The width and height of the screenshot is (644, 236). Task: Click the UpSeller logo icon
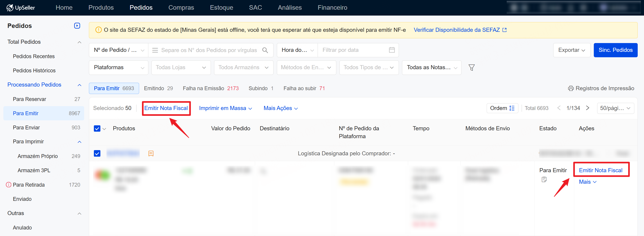pos(9,8)
